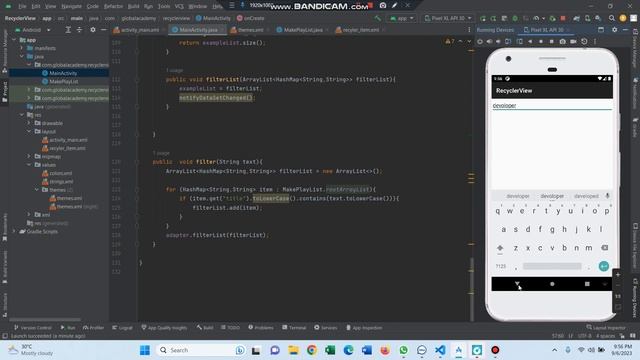640x360 pixels.
Task: Click the Collapse All icon in Project panel
Action: pyautogui.click(x=79, y=30)
